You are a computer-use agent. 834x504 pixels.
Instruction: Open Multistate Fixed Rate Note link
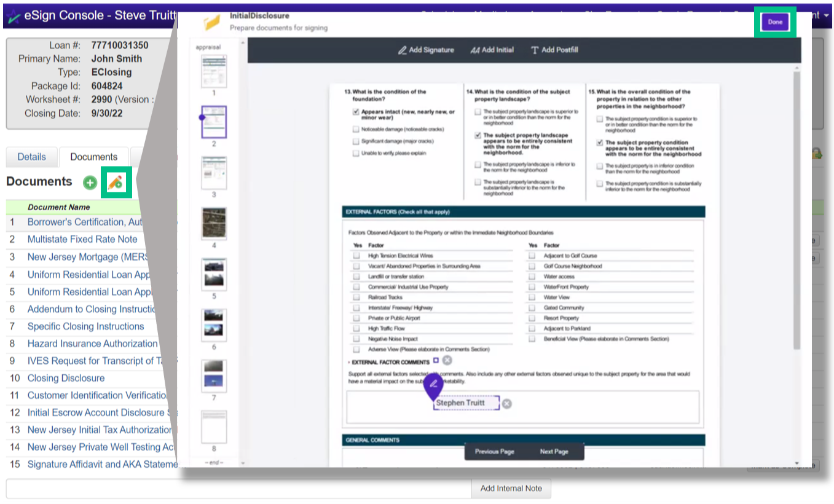point(82,239)
